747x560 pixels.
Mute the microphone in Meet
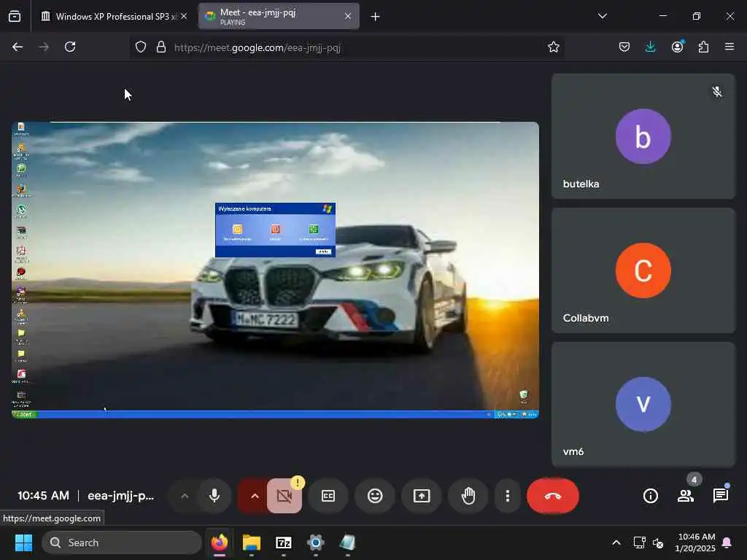214,496
